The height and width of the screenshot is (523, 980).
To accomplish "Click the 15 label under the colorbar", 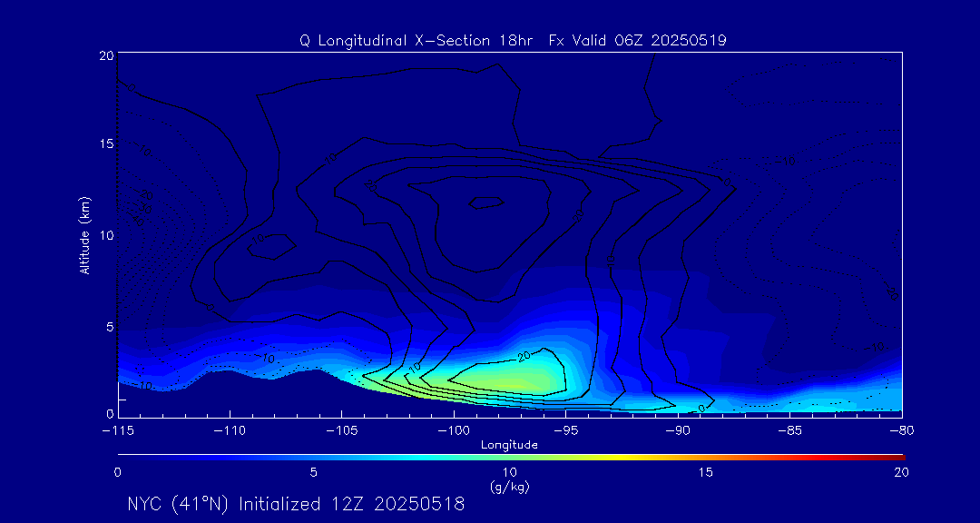I will click(x=706, y=472).
